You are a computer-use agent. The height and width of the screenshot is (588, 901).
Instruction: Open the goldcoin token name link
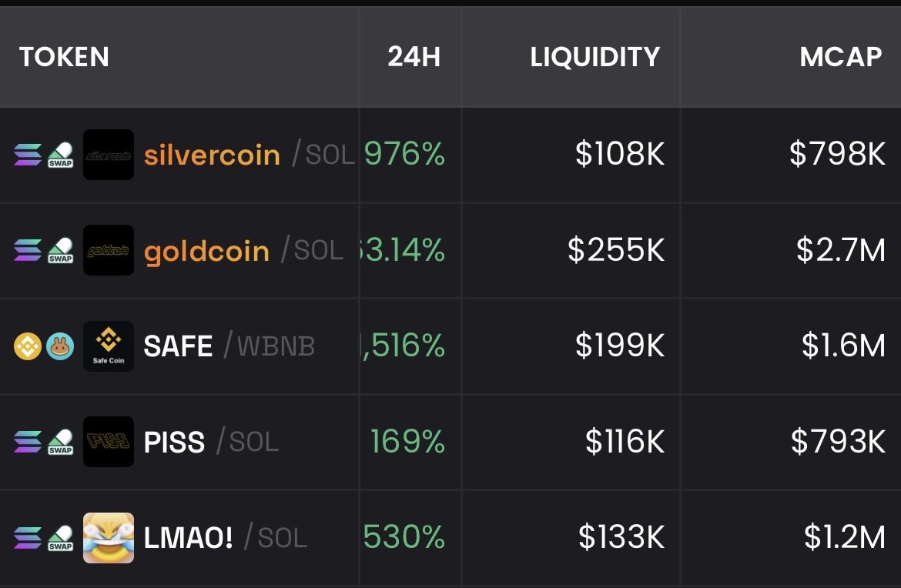(x=206, y=251)
